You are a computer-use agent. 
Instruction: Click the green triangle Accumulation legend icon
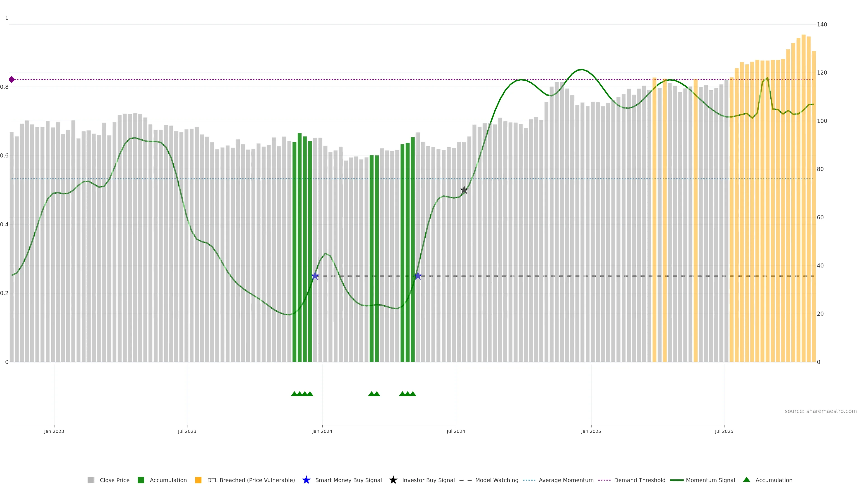click(746, 480)
